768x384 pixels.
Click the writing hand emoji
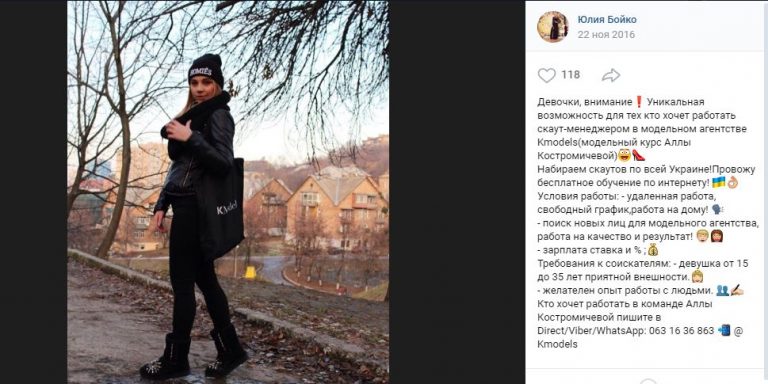(737, 290)
